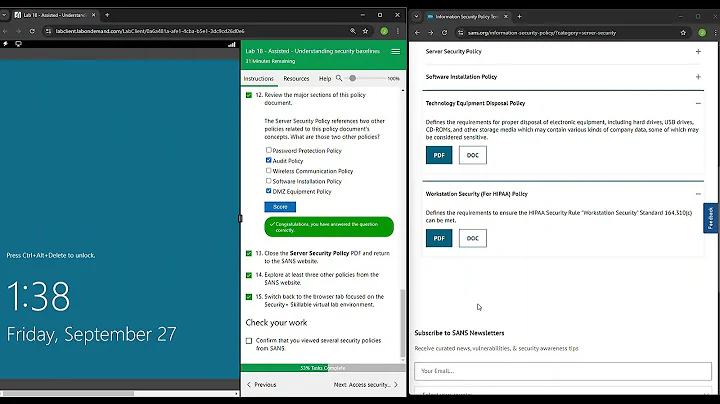Download Workstation Security HIPAA Policy PDF
The width and height of the screenshot is (720, 404).
tap(439, 238)
